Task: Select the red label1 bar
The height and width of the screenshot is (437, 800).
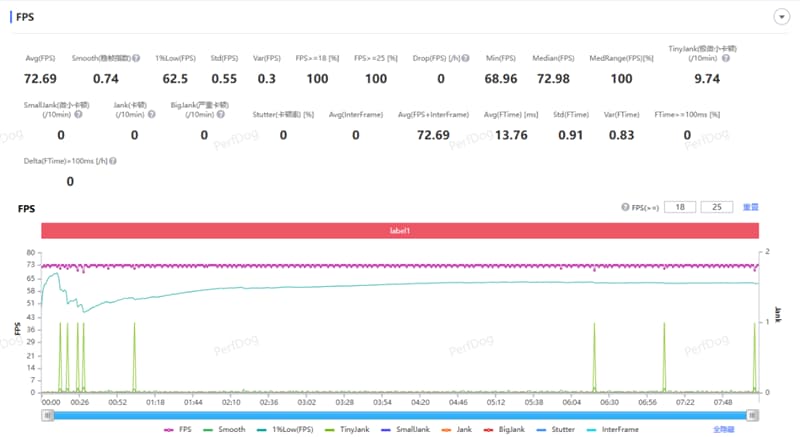Action: pyautogui.click(x=400, y=230)
